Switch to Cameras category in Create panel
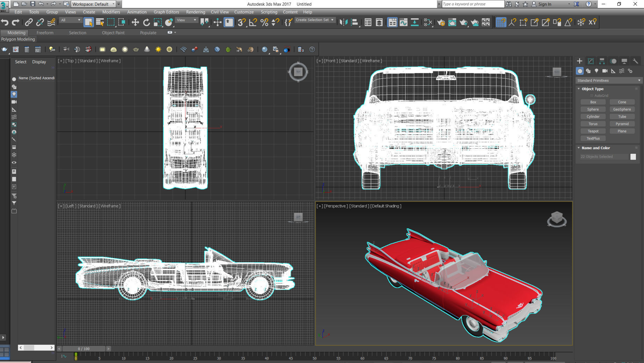The image size is (644, 363). 605,71
